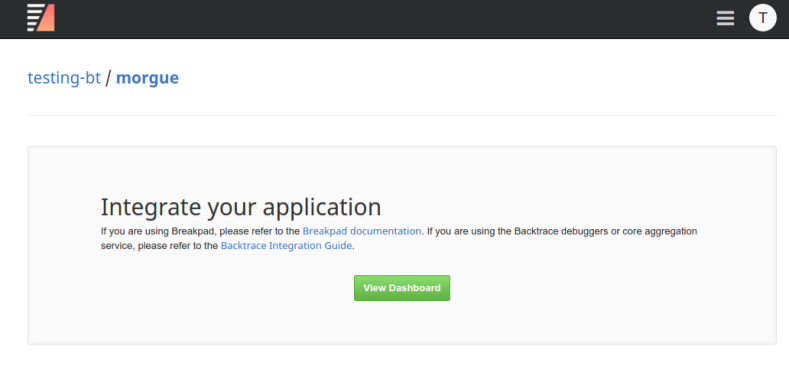Click the green View Dashboard button

[402, 288]
